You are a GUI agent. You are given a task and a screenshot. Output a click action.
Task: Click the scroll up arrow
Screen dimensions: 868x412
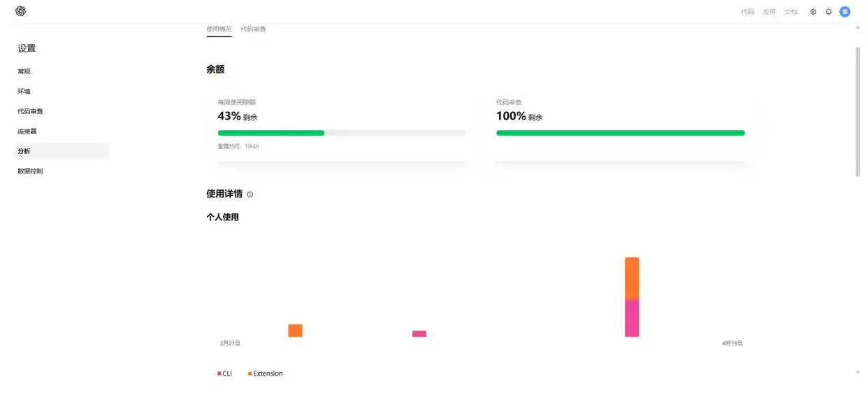point(858,27)
